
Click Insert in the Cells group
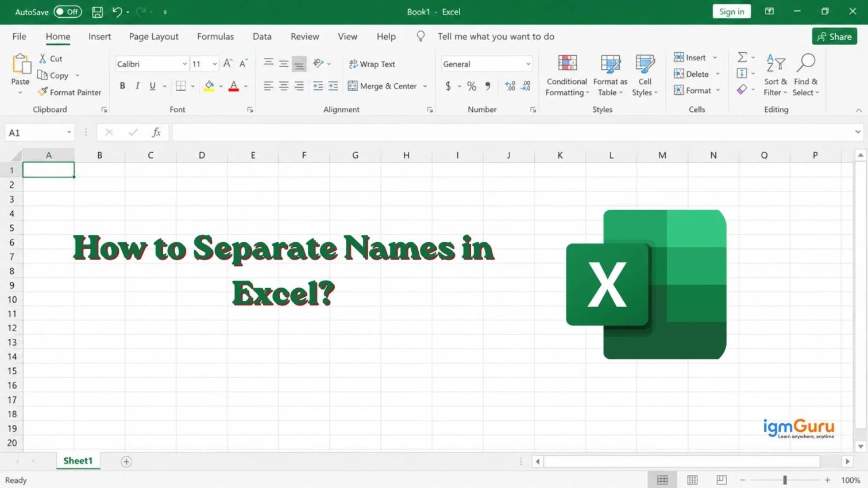pyautogui.click(x=690, y=57)
